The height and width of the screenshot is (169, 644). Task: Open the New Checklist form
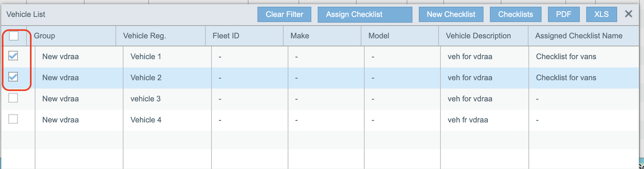click(451, 14)
